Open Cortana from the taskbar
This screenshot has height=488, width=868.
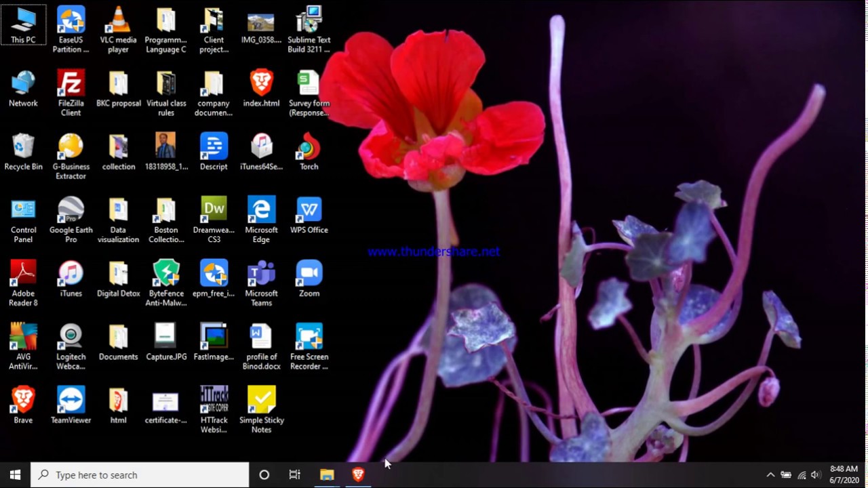(x=264, y=475)
